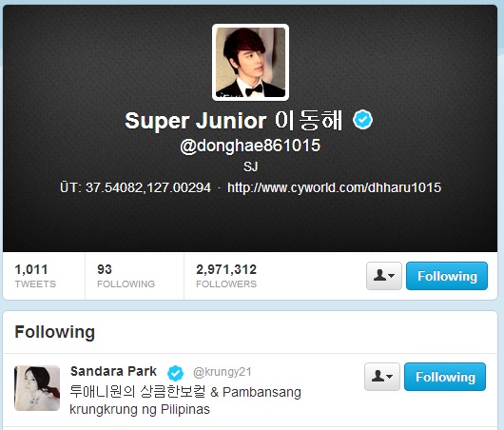The width and height of the screenshot is (504, 430).
Task: Click the verified badge next to Sandara Park
Action: coord(175,373)
